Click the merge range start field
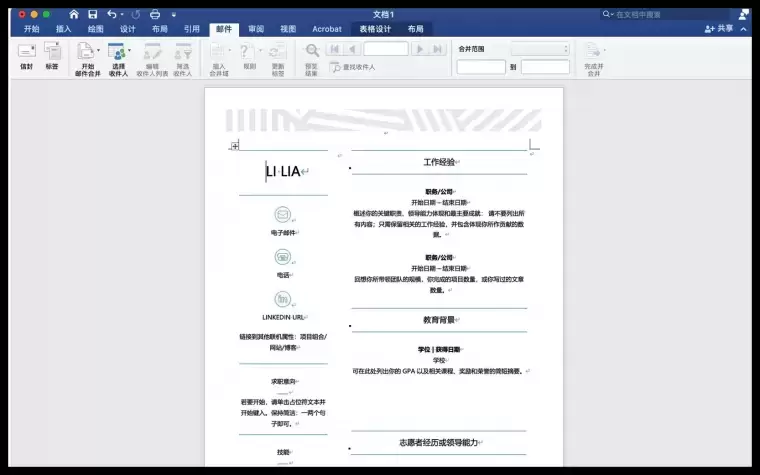760x475 pixels. 481,67
